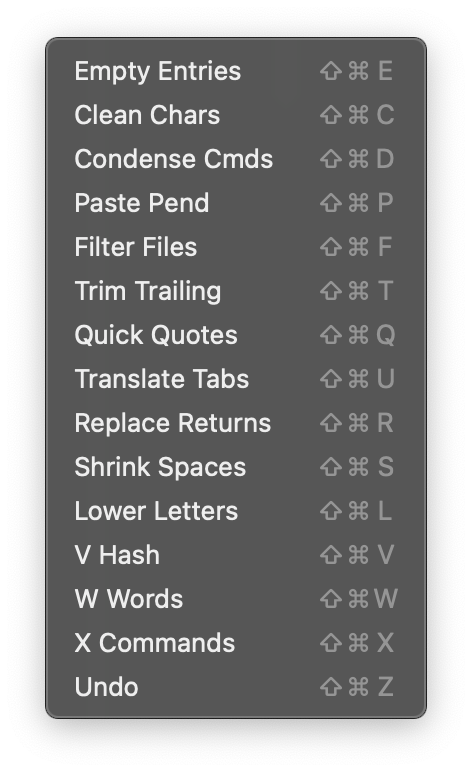Choose the Filter Files option
Image resolution: width=472 pixels, height=772 pixels.
click(236, 247)
